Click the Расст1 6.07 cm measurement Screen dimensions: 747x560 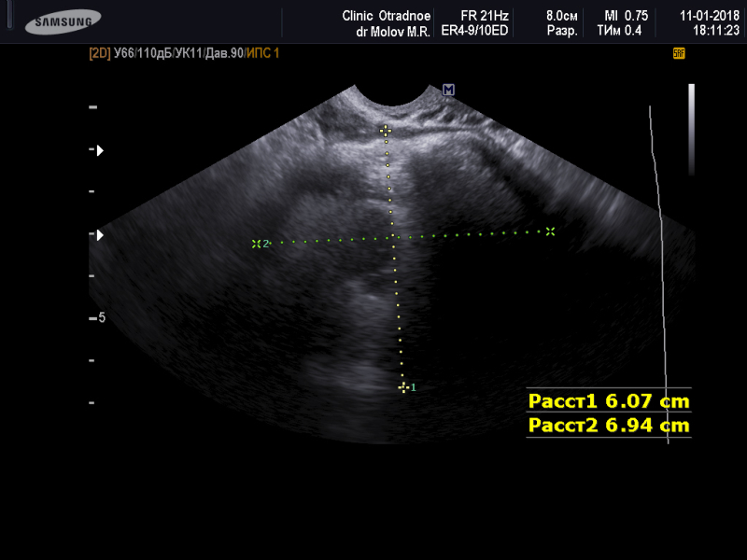pos(609,401)
